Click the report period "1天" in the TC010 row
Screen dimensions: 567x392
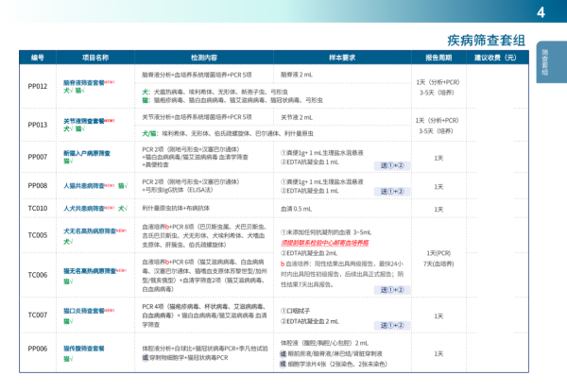pyautogui.click(x=438, y=210)
